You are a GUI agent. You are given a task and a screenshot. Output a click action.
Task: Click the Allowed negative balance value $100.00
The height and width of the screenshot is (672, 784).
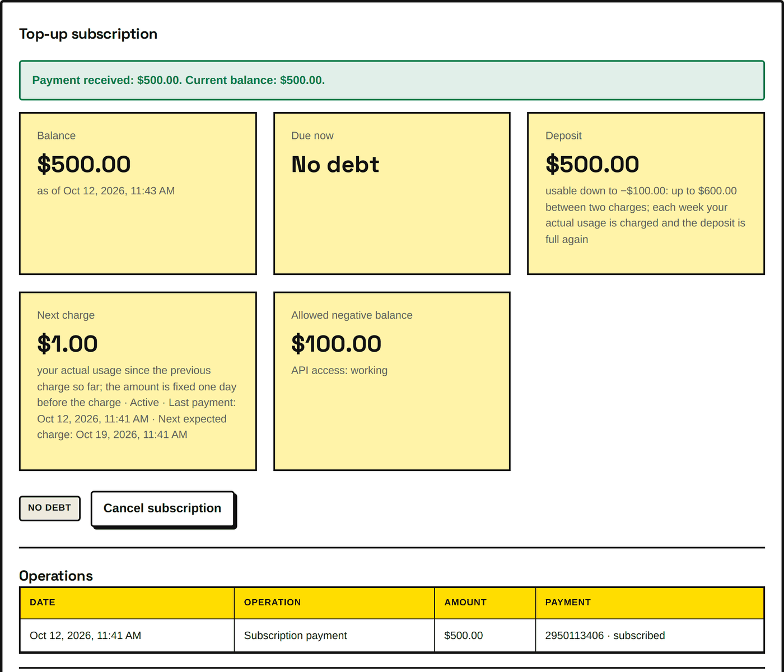pos(336,344)
